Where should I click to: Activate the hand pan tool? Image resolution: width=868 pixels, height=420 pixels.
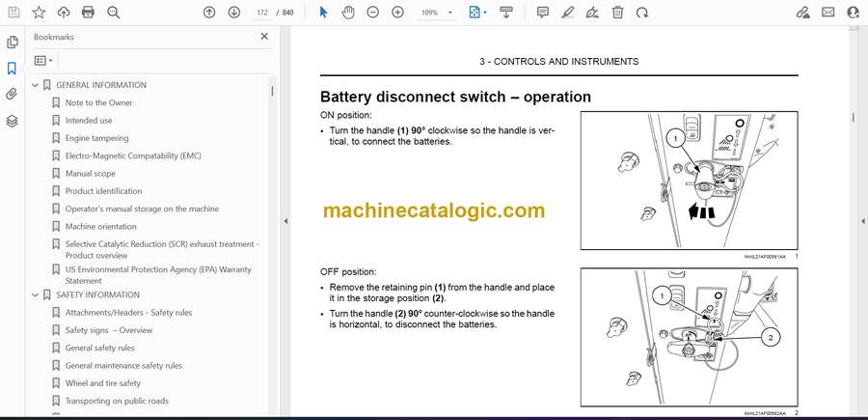point(348,13)
